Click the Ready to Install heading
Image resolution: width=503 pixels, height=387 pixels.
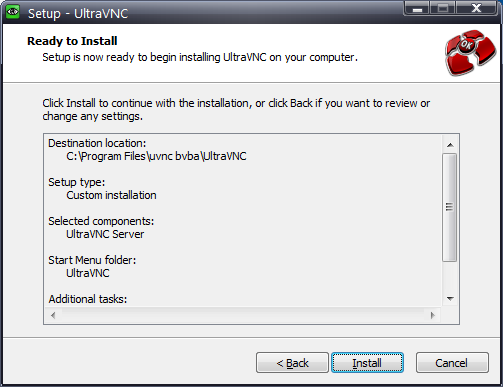pyautogui.click(x=72, y=41)
